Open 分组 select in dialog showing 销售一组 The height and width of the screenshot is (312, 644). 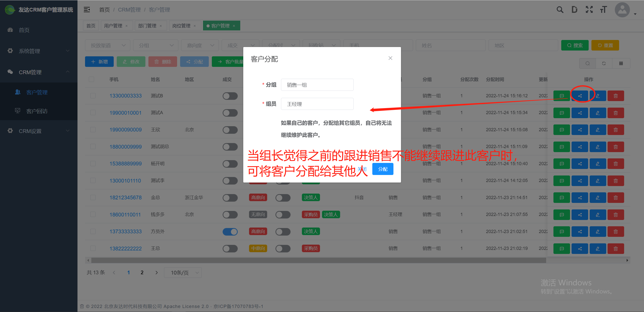click(x=317, y=85)
